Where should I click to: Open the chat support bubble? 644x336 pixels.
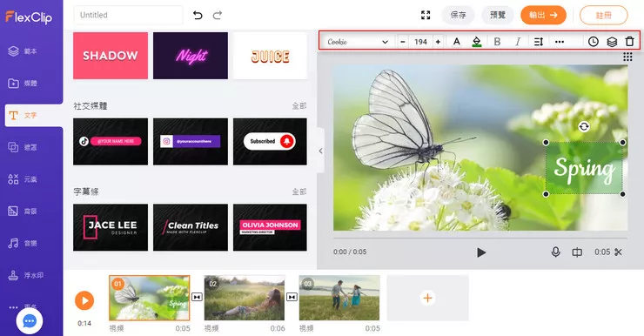coord(30,321)
